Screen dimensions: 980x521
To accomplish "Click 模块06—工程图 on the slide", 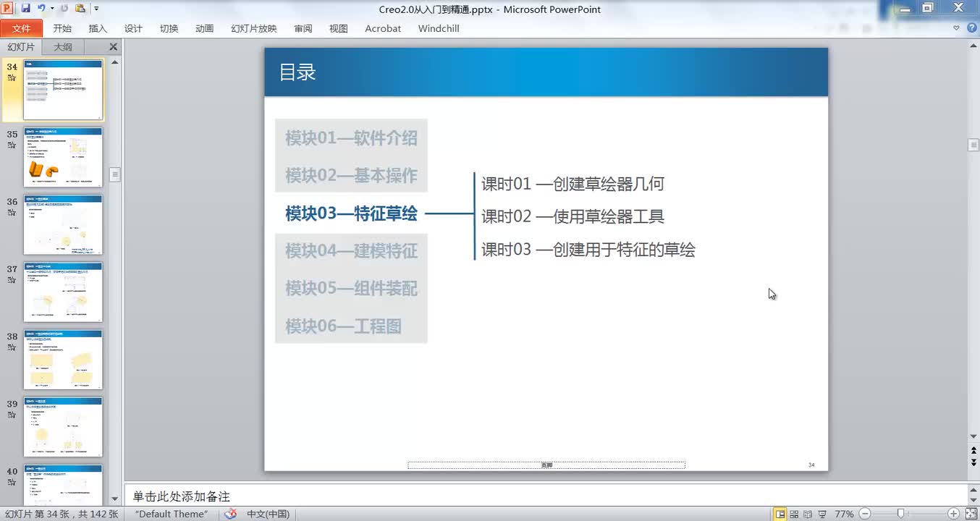I will 343,326.
